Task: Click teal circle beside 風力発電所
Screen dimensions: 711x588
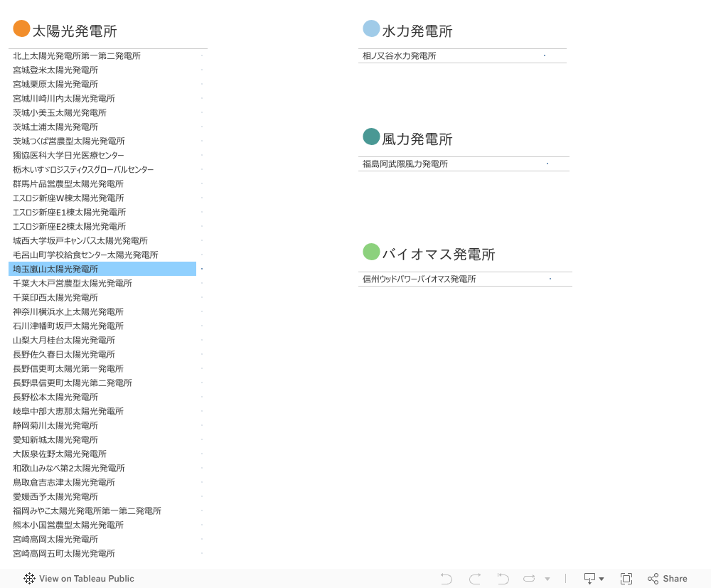Action: [x=371, y=137]
